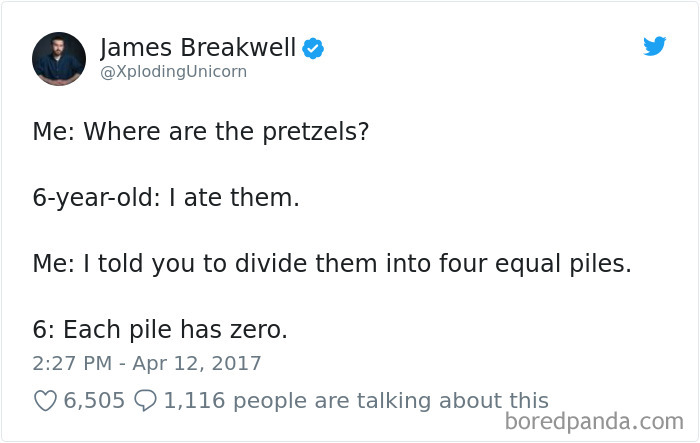Open James Breakwell's profile photo
The width and height of the screenshot is (700, 443).
pos(59,58)
